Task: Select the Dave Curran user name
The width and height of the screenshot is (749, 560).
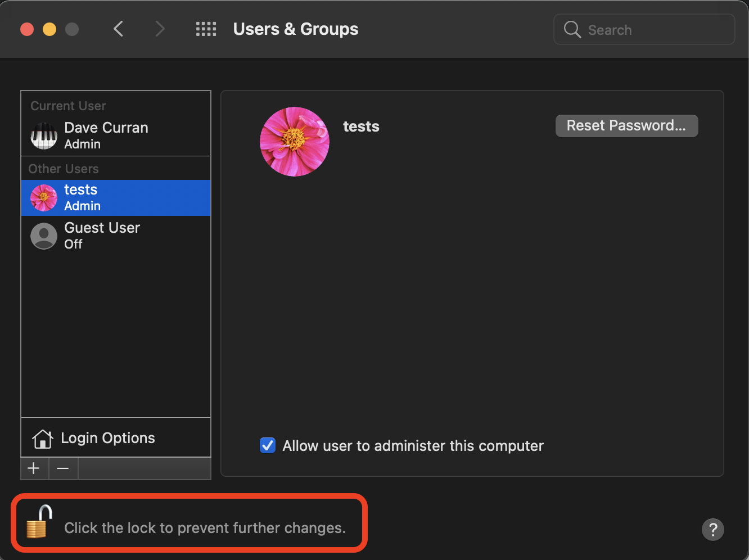Action: [106, 128]
